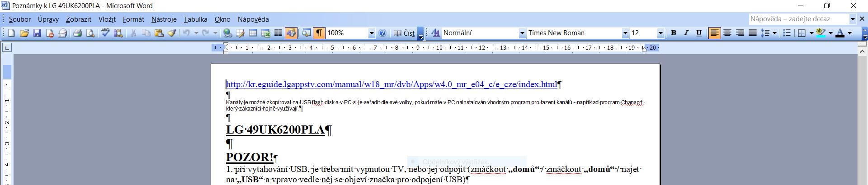Screen dimensions: 868x185
Task: Toggle Bold formatting
Action: 674,33
